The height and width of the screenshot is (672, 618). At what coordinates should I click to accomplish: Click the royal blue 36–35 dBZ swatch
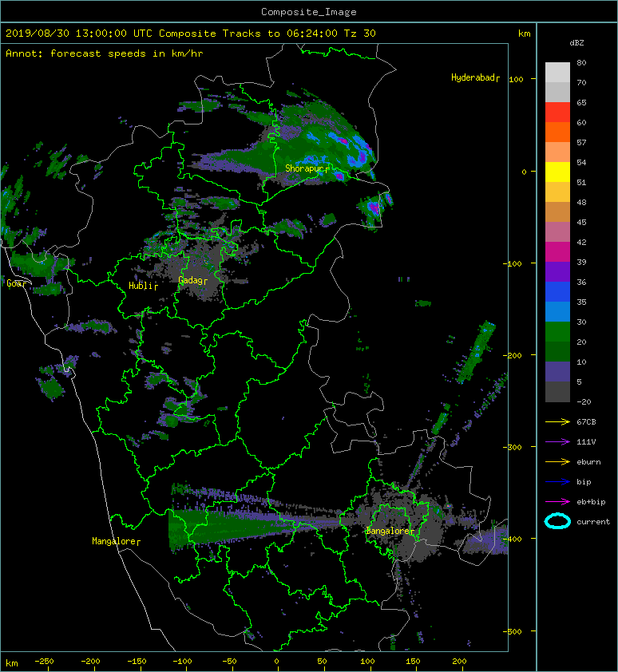pos(557,292)
